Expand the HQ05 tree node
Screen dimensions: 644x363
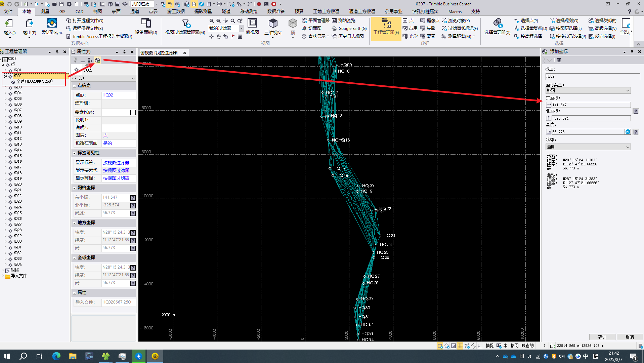click(x=5, y=99)
